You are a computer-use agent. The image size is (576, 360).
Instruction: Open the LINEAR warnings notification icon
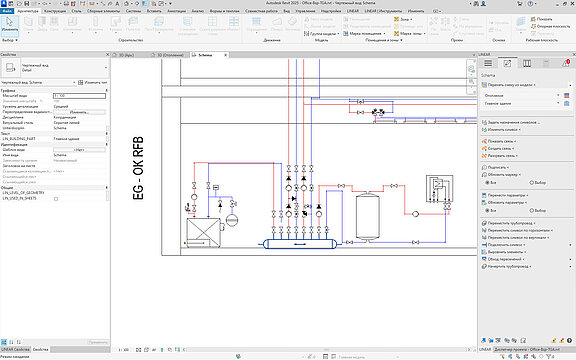[566, 63]
